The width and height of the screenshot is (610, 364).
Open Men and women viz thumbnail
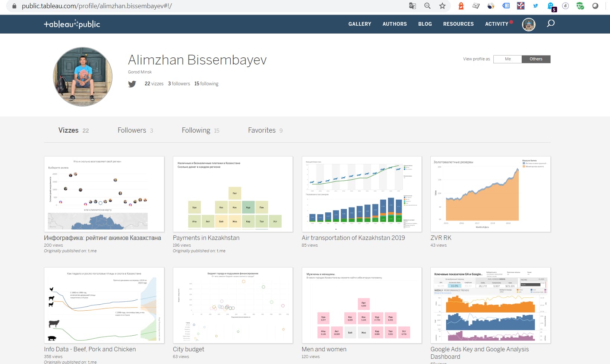point(361,305)
